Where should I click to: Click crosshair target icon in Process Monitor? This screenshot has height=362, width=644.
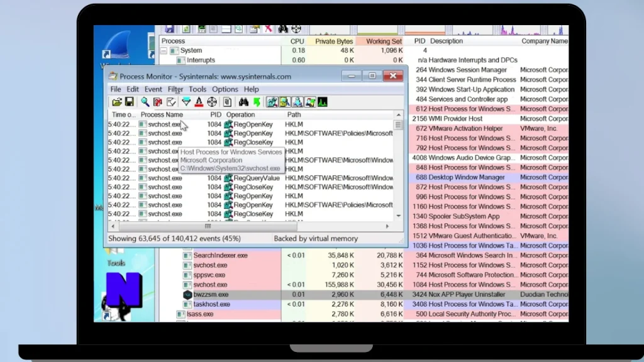[x=212, y=102]
